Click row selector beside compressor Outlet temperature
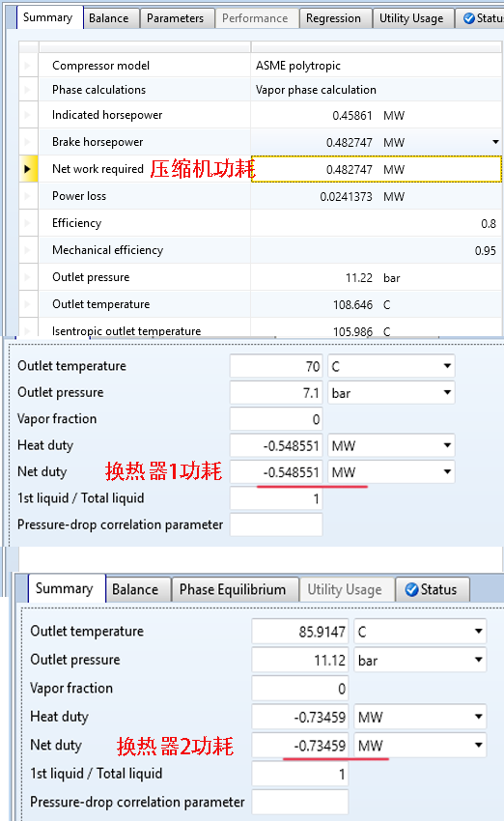504x821 pixels. coord(28,304)
